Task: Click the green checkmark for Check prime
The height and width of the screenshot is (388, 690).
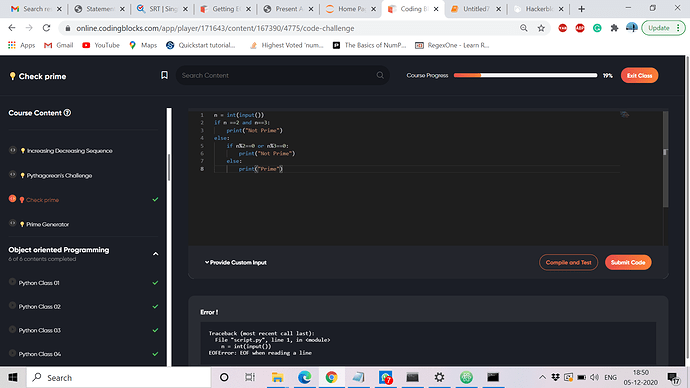Action: [155, 199]
